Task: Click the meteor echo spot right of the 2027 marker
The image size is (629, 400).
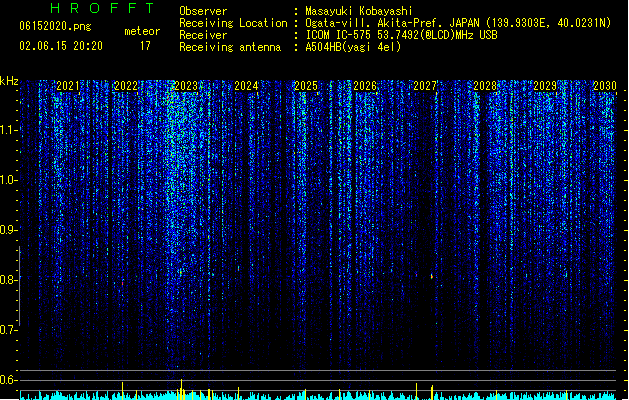Action: pos(432,276)
